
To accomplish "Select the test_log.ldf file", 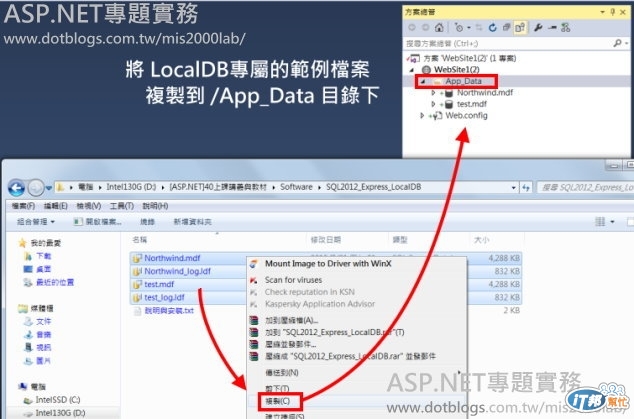I will (164, 298).
